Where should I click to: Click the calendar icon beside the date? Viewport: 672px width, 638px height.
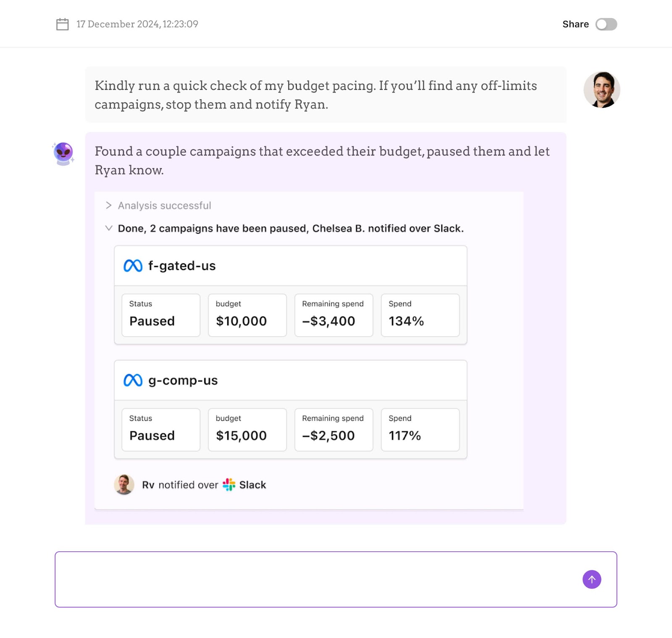[x=62, y=24]
